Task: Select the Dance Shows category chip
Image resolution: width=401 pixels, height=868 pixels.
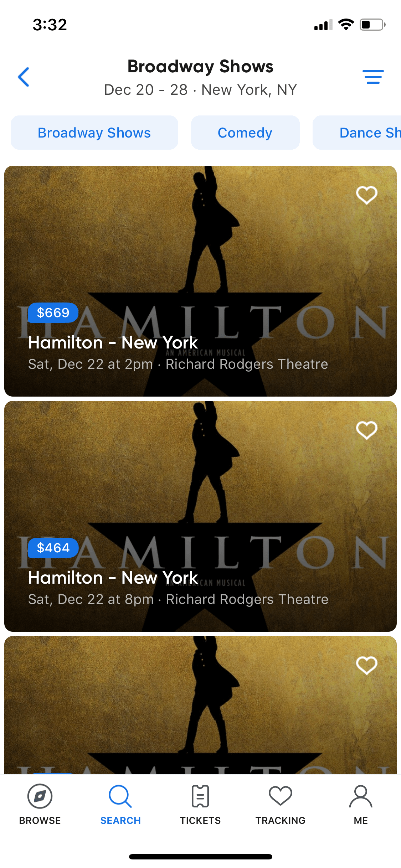Action: 357,133
